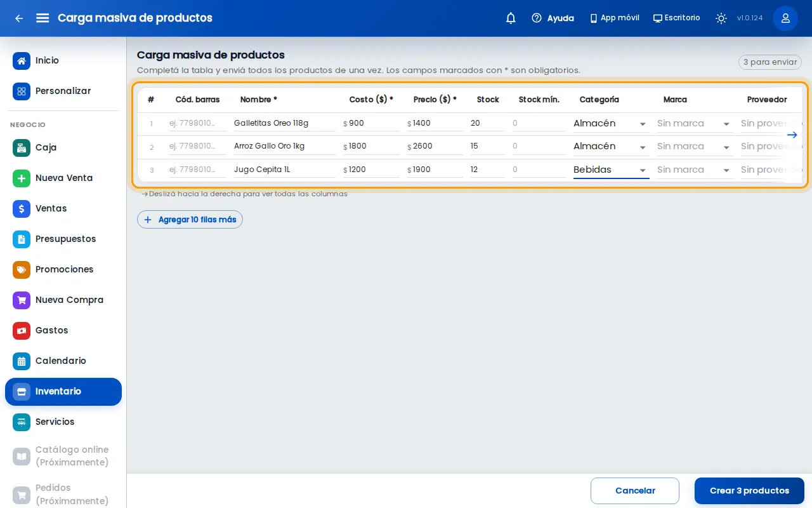This screenshot has height=508, width=812.
Task: Open Marca dropdown in Jugo Cepita row
Action: click(x=695, y=170)
